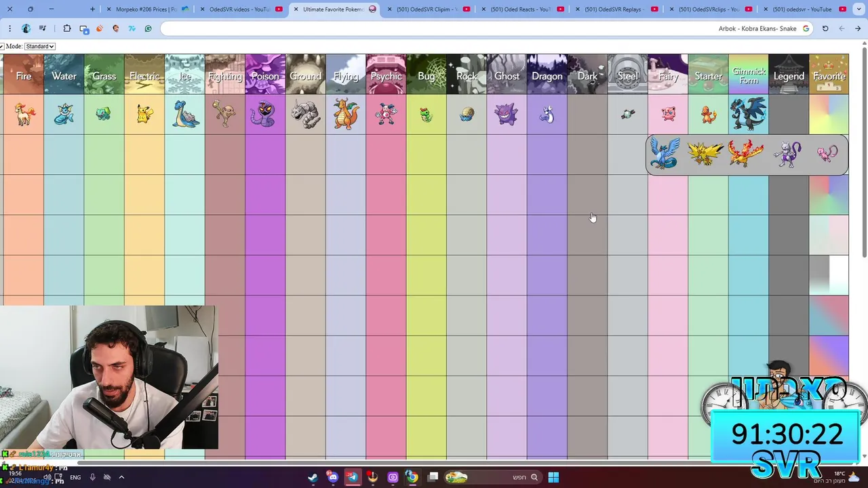Pick Articuno from the Legend picker popup

(665, 153)
